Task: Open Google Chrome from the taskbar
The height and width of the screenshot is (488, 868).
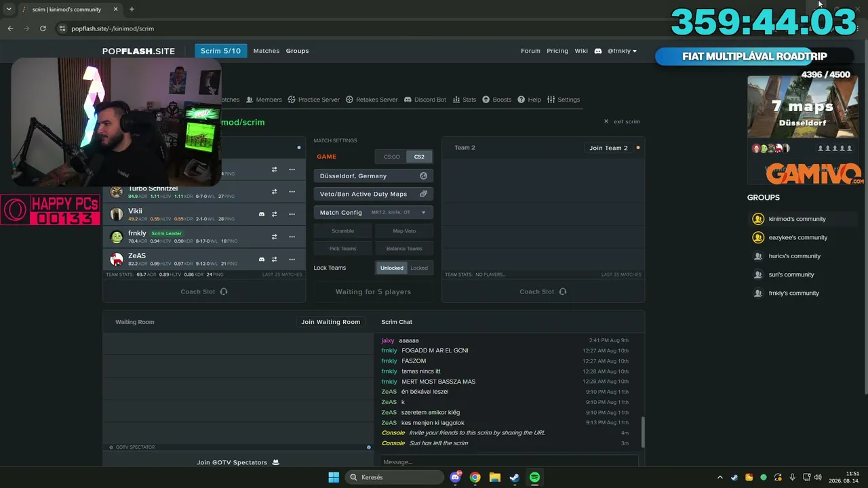Action: 475,477
